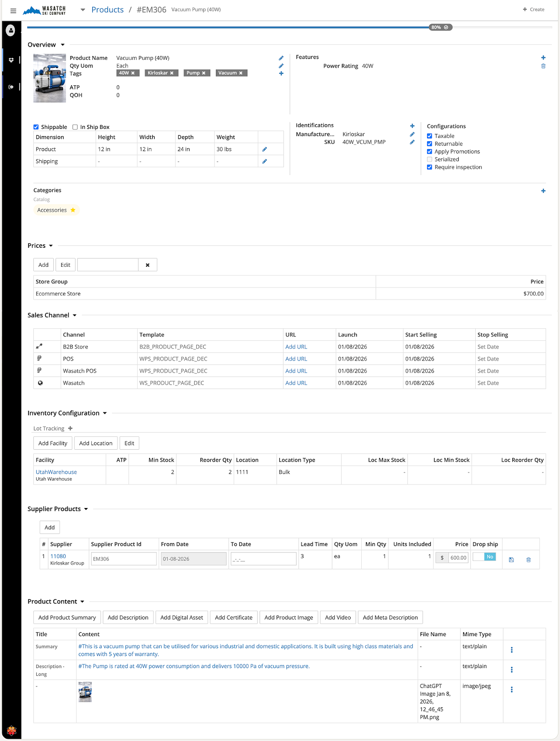Click the plus icon to add a tag

coord(281,74)
